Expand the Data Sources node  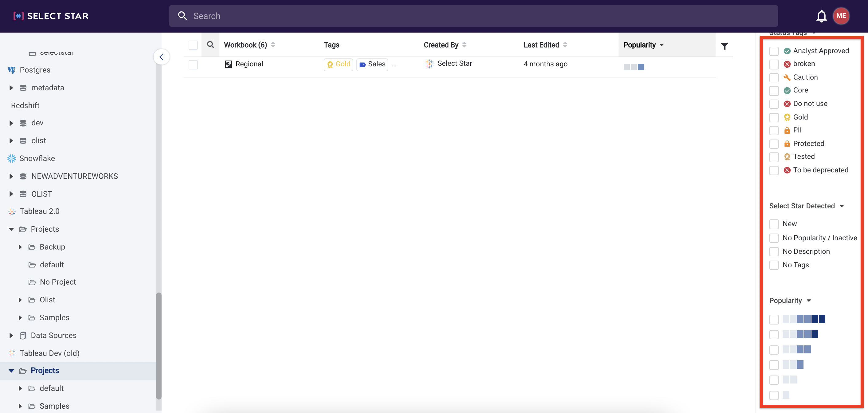pyautogui.click(x=11, y=336)
